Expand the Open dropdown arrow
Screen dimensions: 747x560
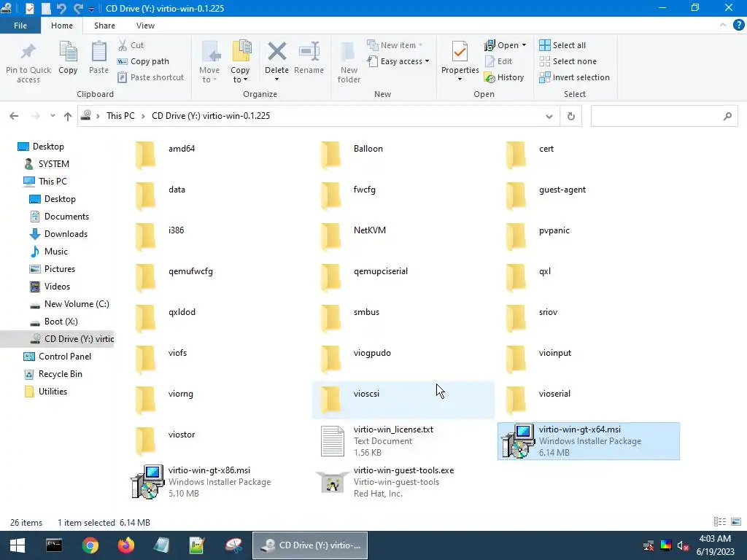[x=524, y=45]
